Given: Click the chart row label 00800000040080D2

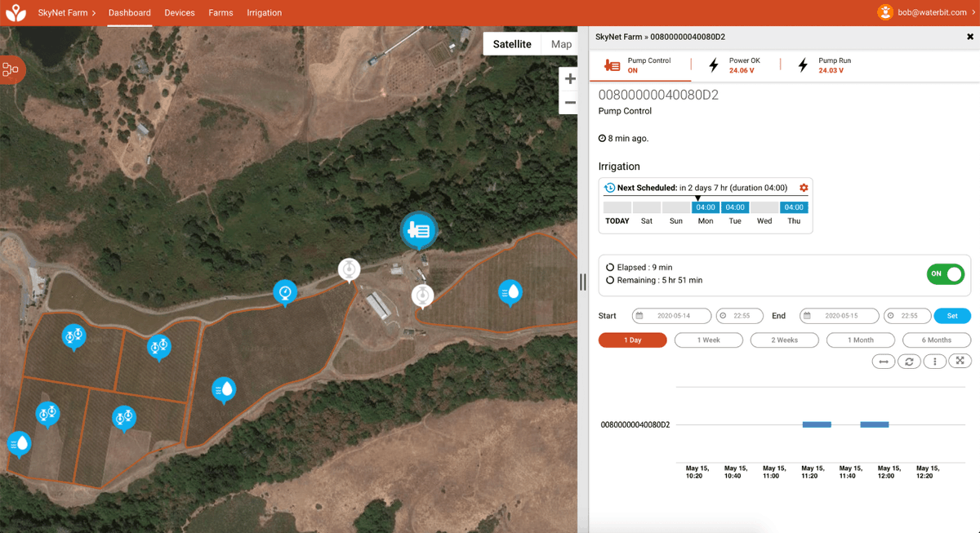Looking at the screenshot, I should (x=635, y=425).
